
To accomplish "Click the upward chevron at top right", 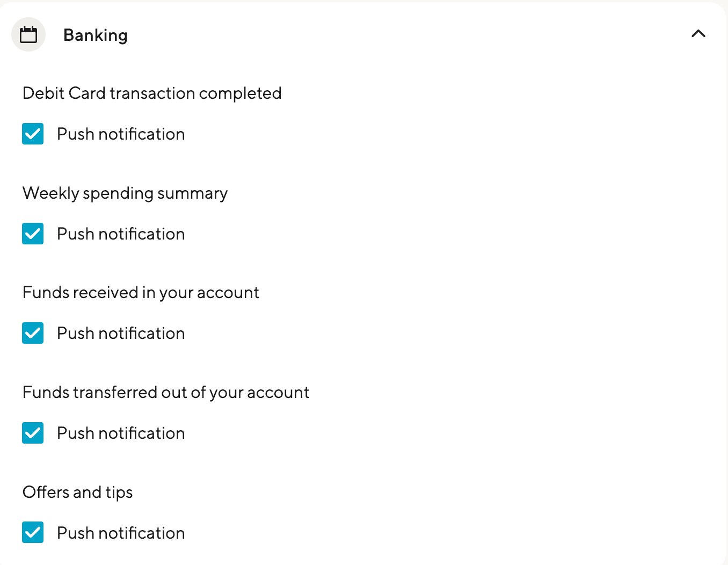I will pos(698,34).
